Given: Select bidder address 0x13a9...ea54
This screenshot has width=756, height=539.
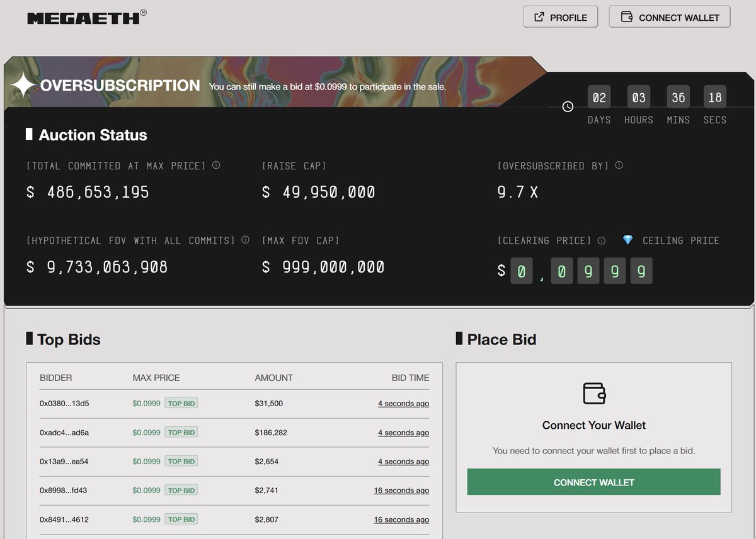Looking at the screenshot, I should tap(64, 462).
